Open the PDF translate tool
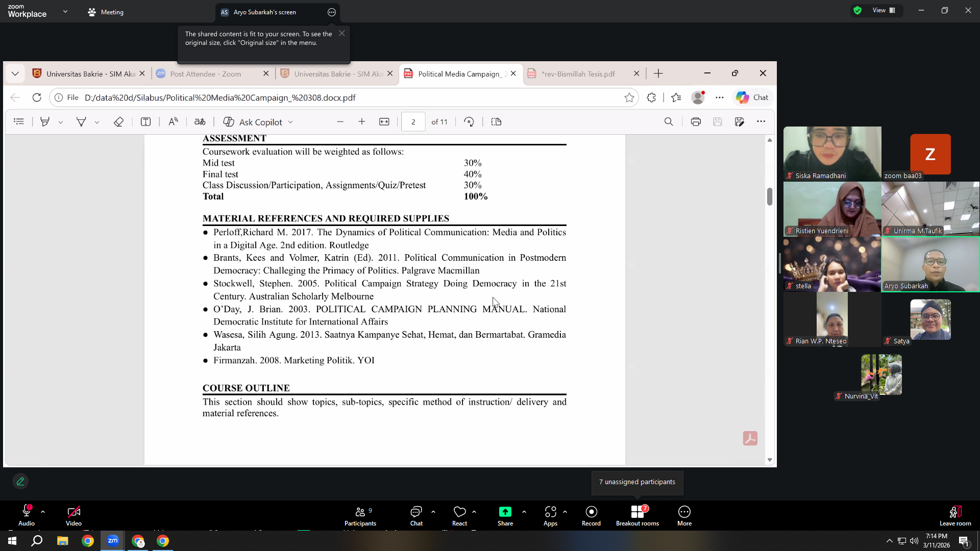Screen dimensions: 980x551 point(200,122)
